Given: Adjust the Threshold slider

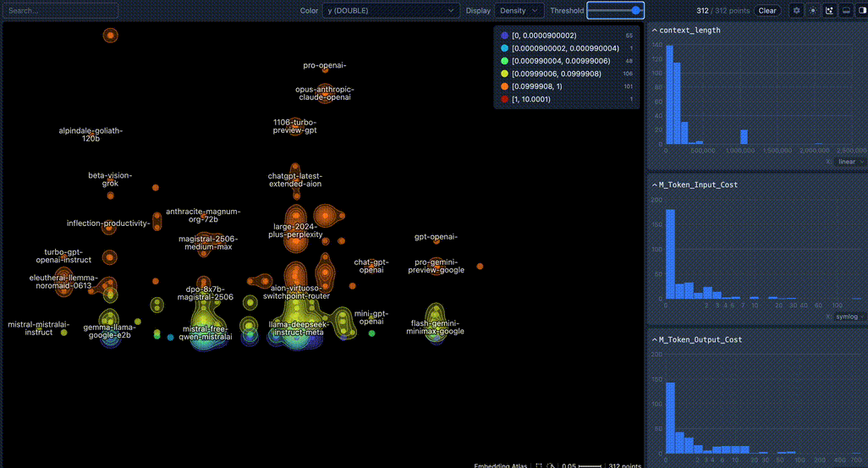Looking at the screenshot, I should pos(615,10).
